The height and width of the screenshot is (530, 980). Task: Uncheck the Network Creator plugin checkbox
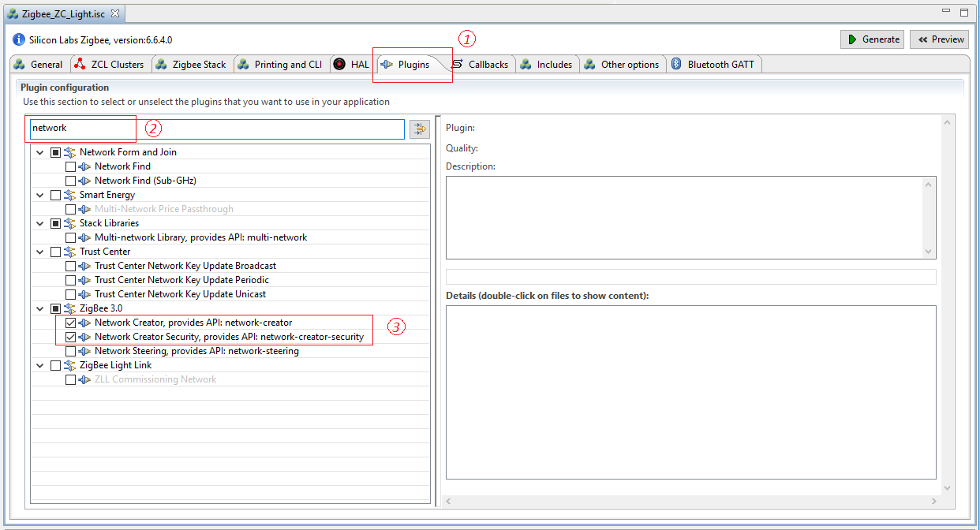click(x=71, y=323)
